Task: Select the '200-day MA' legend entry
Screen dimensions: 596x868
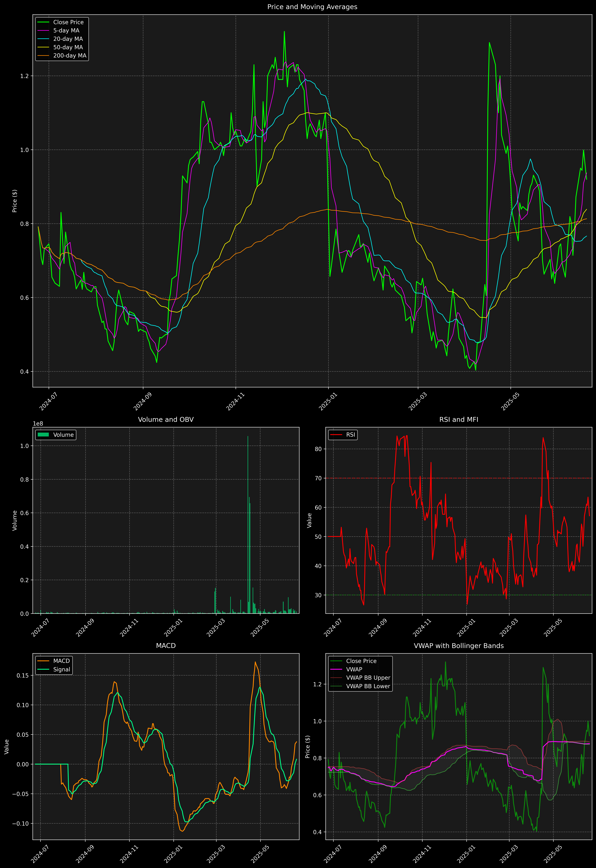Action: tap(70, 56)
